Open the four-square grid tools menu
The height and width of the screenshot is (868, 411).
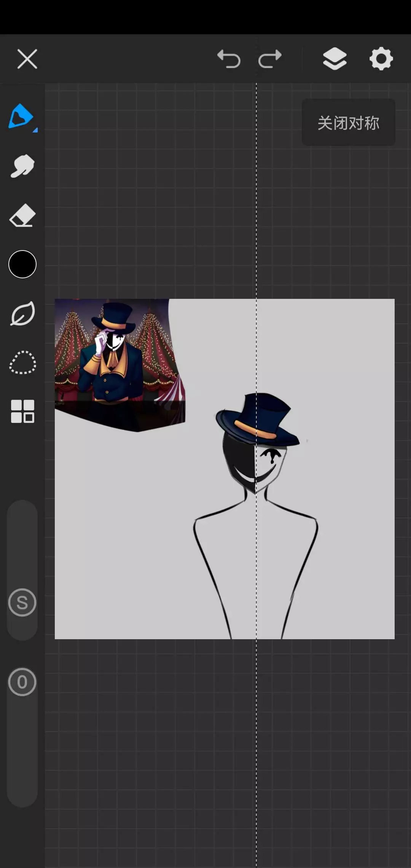pyautogui.click(x=22, y=411)
